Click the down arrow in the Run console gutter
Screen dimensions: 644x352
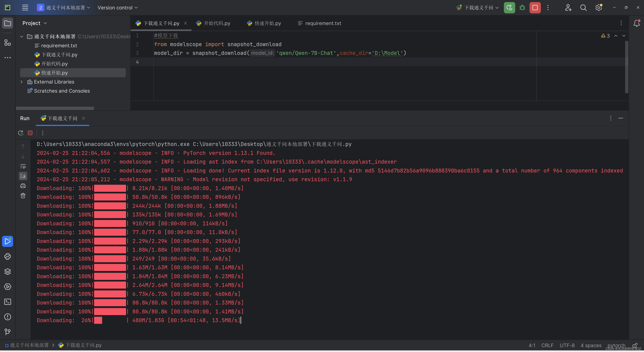click(23, 156)
